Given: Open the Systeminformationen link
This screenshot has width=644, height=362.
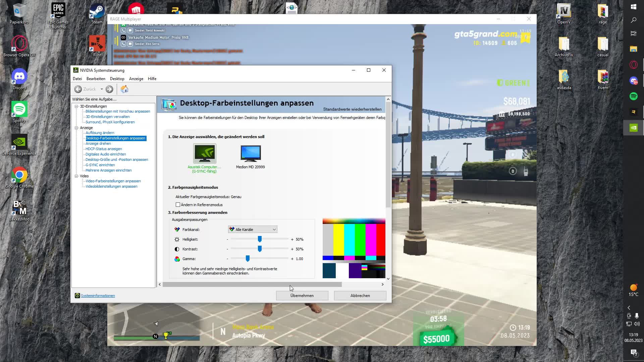Looking at the screenshot, I should click(x=98, y=296).
